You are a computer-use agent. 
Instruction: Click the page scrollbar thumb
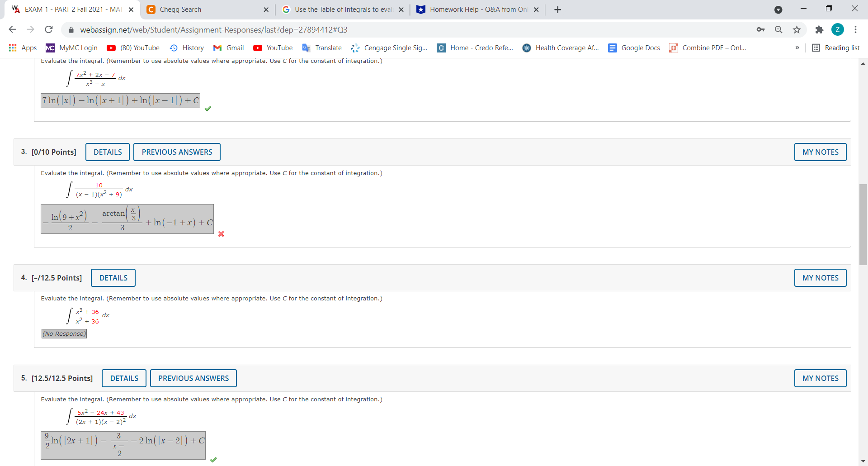[x=863, y=224]
